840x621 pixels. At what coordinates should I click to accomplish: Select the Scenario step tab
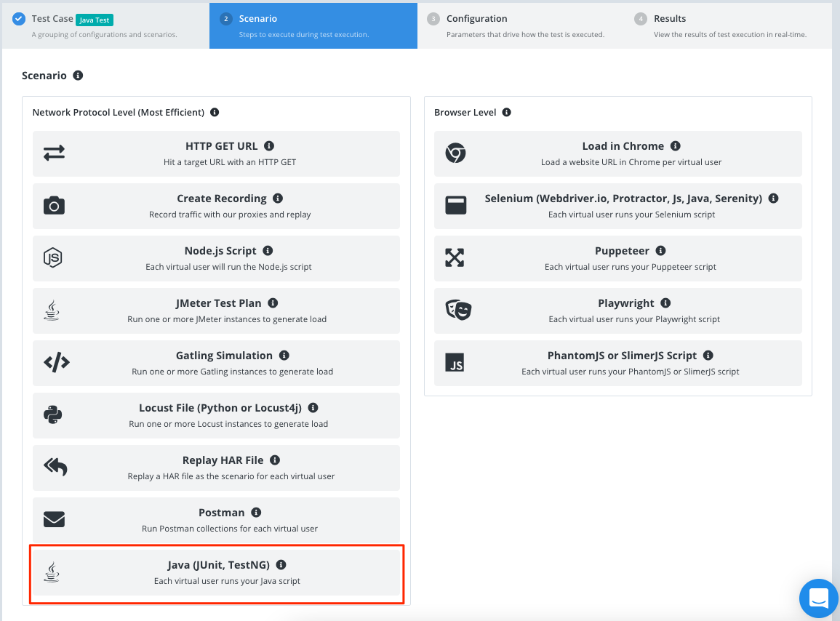(x=313, y=25)
